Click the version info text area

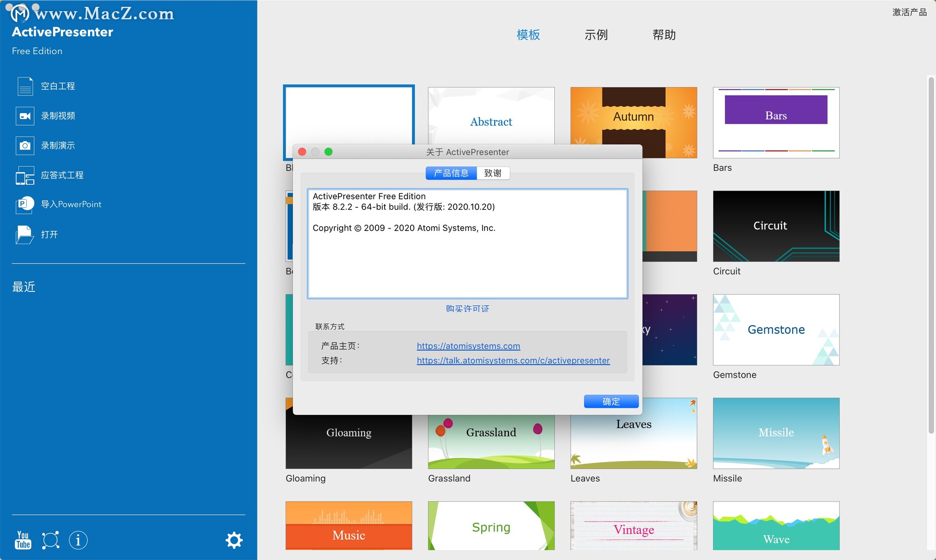point(468,243)
